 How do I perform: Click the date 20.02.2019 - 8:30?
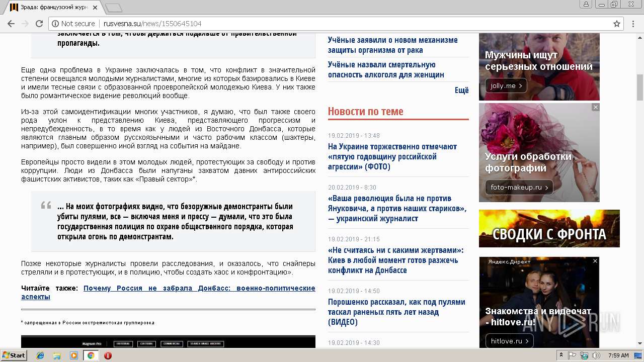pyautogui.click(x=352, y=188)
